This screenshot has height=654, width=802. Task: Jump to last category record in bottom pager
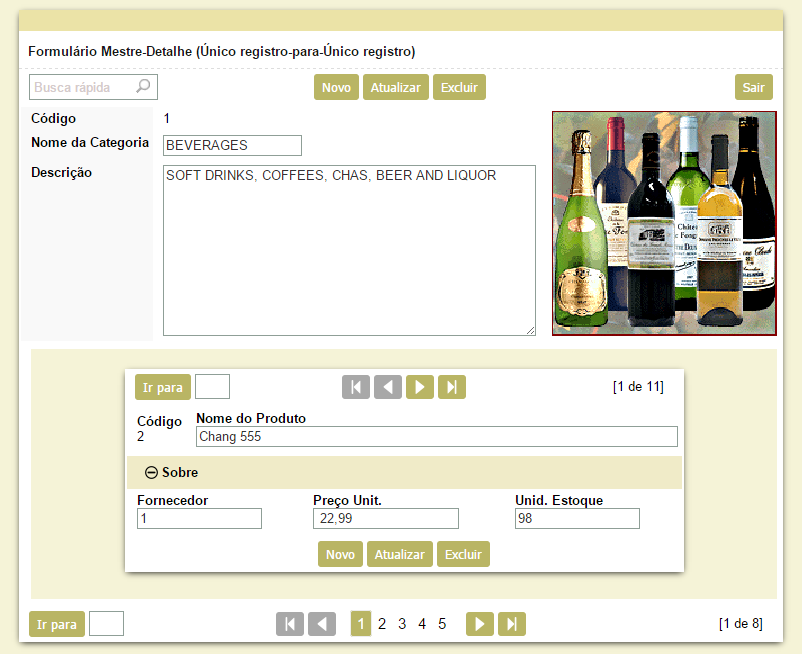512,624
